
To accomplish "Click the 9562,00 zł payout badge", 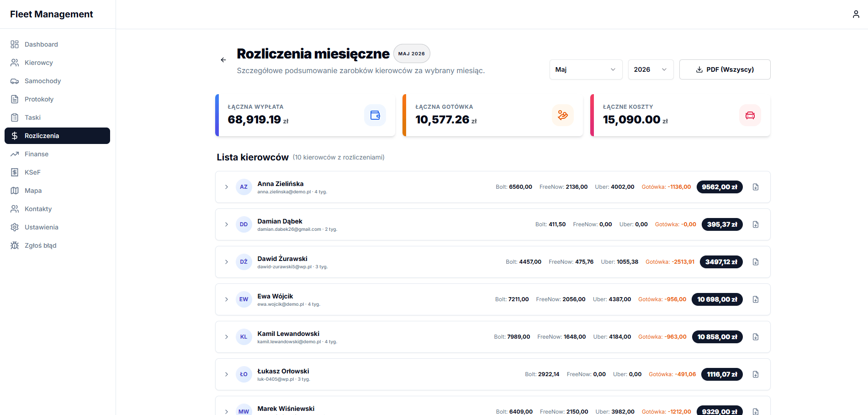I will (x=720, y=187).
